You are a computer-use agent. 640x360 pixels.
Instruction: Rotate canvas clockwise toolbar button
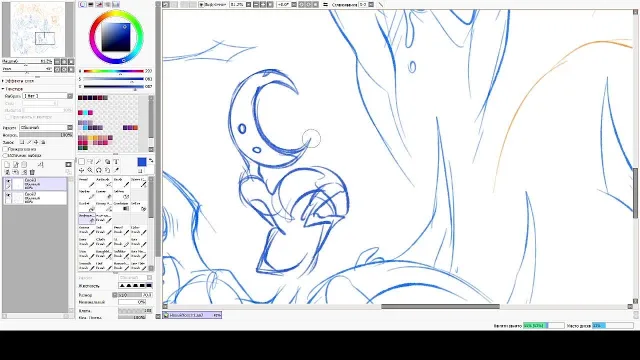coord(309,4)
